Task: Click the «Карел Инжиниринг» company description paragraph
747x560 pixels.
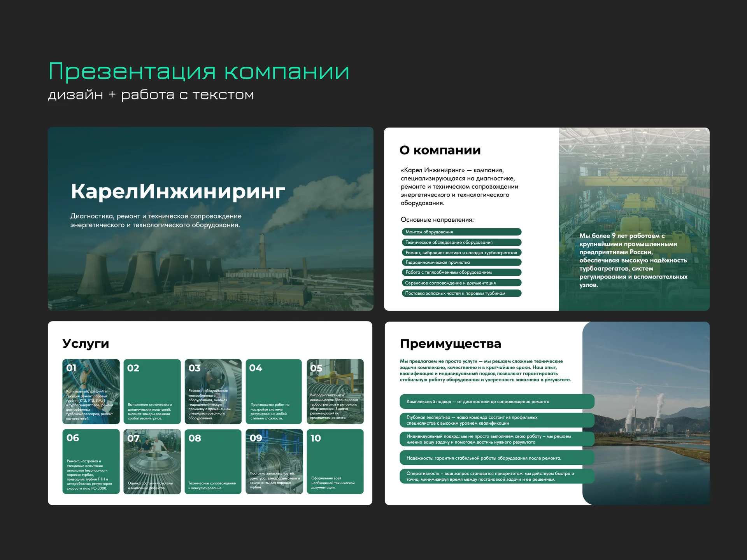Action: coord(459,187)
